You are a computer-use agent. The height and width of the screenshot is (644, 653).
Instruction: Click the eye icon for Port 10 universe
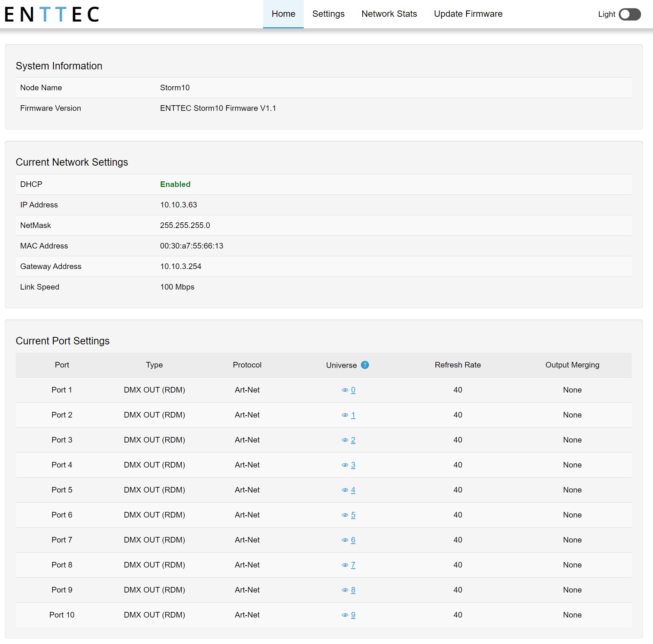pyautogui.click(x=345, y=615)
